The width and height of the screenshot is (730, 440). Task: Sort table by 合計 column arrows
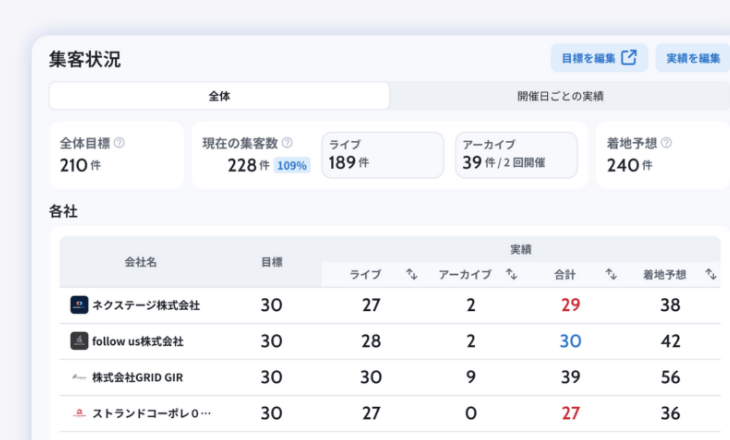point(611,274)
